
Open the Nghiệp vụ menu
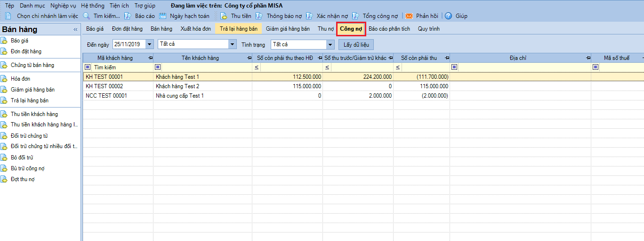click(63, 6)
